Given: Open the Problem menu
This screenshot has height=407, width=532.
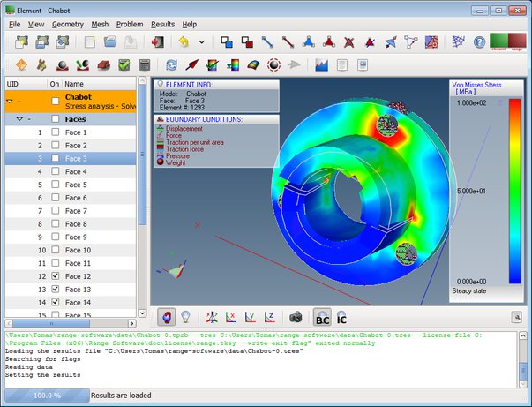Looking at the screenshot, I should tap(130, 25).
